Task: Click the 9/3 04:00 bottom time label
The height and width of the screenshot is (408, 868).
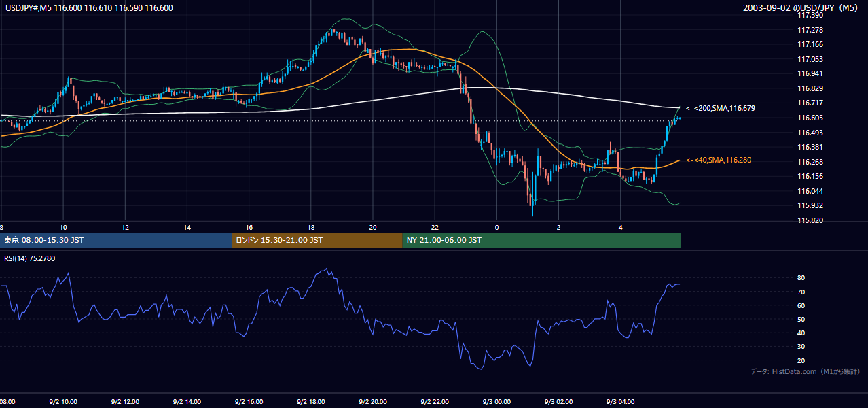Action: [x=621, y=402]
